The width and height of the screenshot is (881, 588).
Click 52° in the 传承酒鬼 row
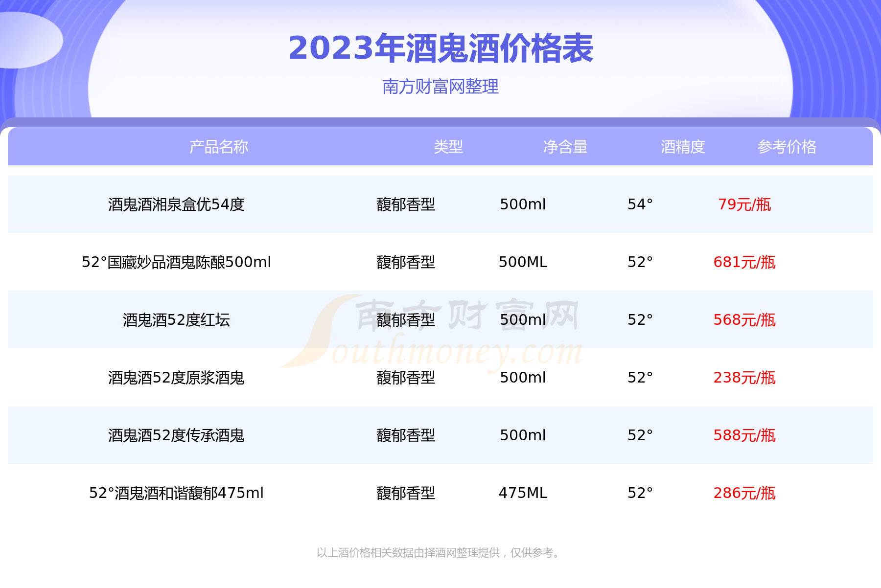tap(640, 435)
